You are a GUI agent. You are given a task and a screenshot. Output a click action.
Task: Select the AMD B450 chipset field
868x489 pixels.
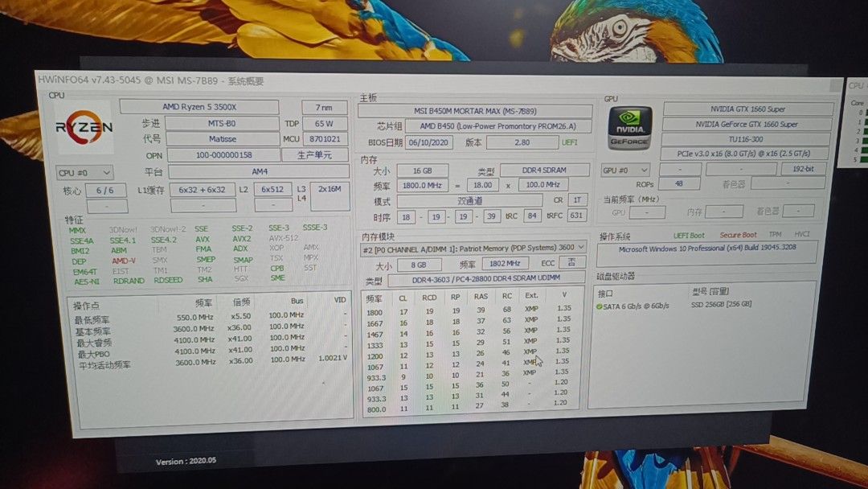[497, 126]
